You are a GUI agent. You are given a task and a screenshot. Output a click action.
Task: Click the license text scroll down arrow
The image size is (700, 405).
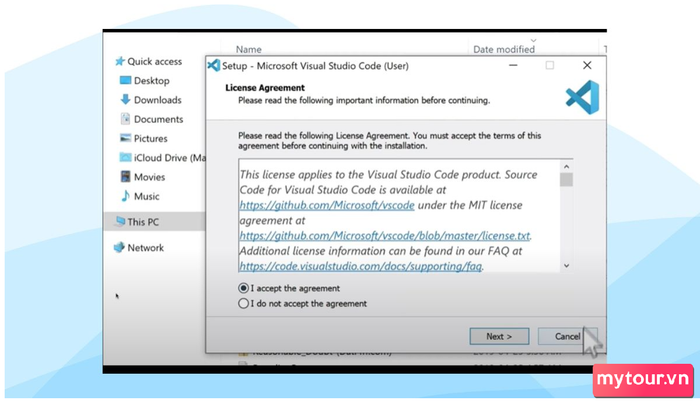(566, 266)
